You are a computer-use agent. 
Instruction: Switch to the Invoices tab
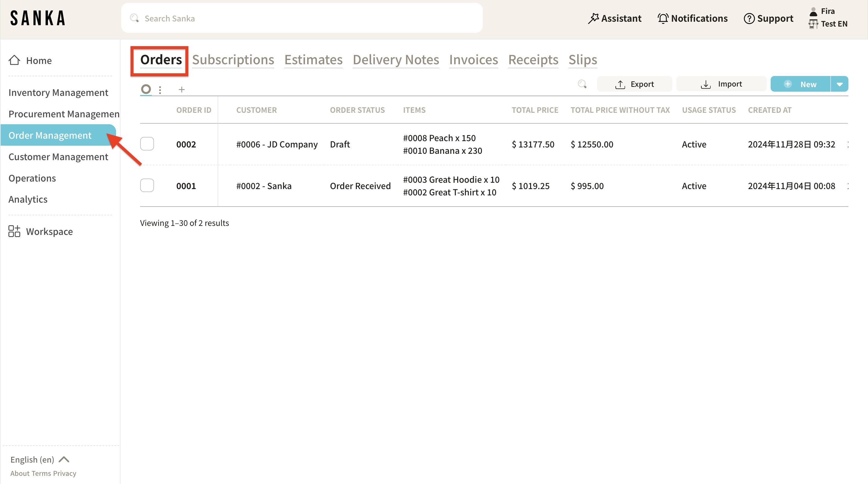click(x=473, y=60)
